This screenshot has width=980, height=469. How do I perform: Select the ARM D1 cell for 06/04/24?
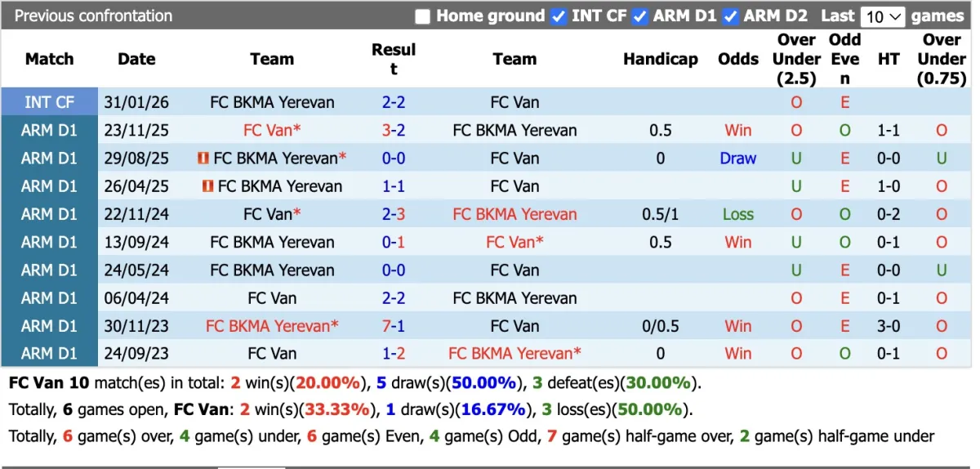[49, 298]
